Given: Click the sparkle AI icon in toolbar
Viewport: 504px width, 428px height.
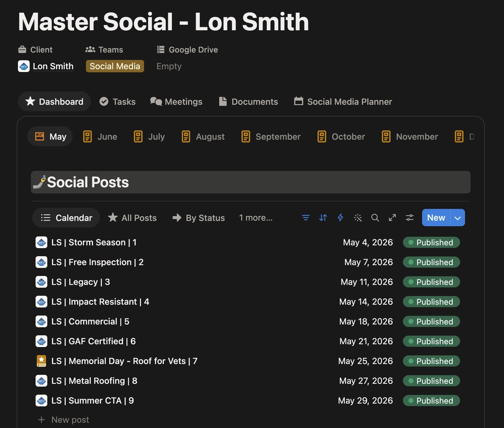Looking at the screenshot, I should coord(357,218).
